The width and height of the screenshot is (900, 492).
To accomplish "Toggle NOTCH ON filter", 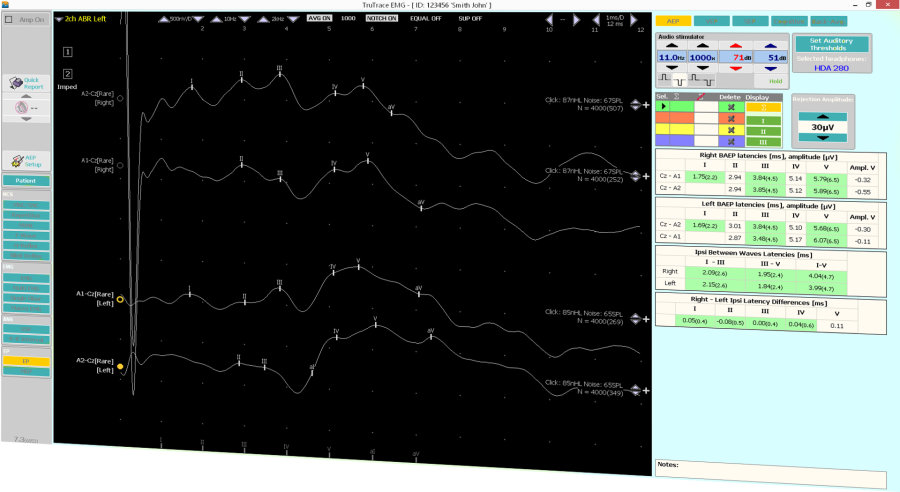I will tap(382, 18).
